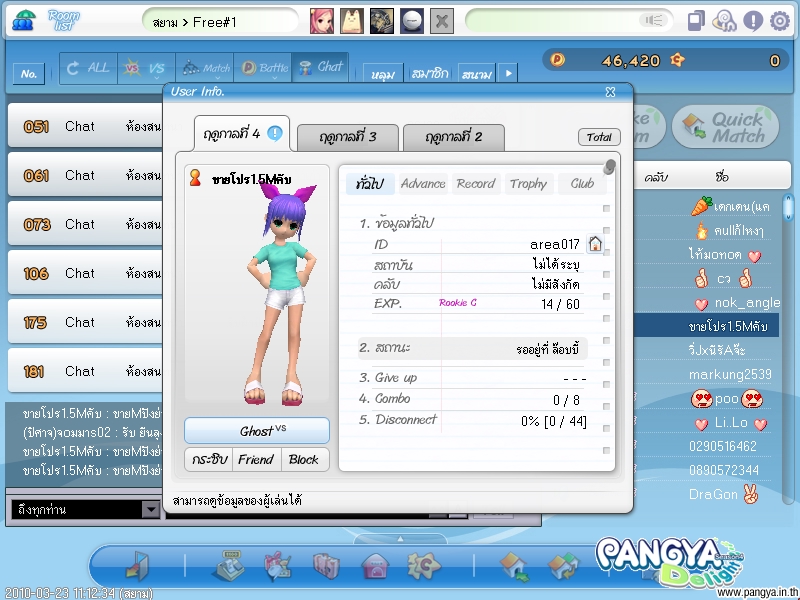800x600 pixels.
Task: Click the exit door icon
Action: (x=137, y=566)
